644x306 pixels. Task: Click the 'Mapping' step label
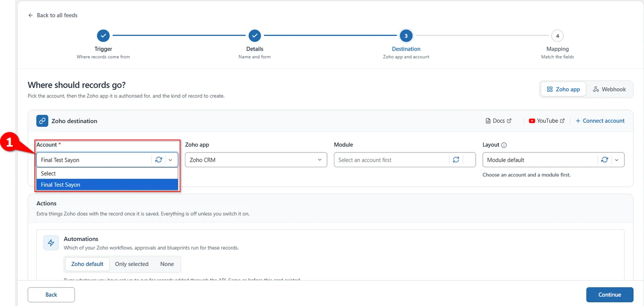pos(558,49)
